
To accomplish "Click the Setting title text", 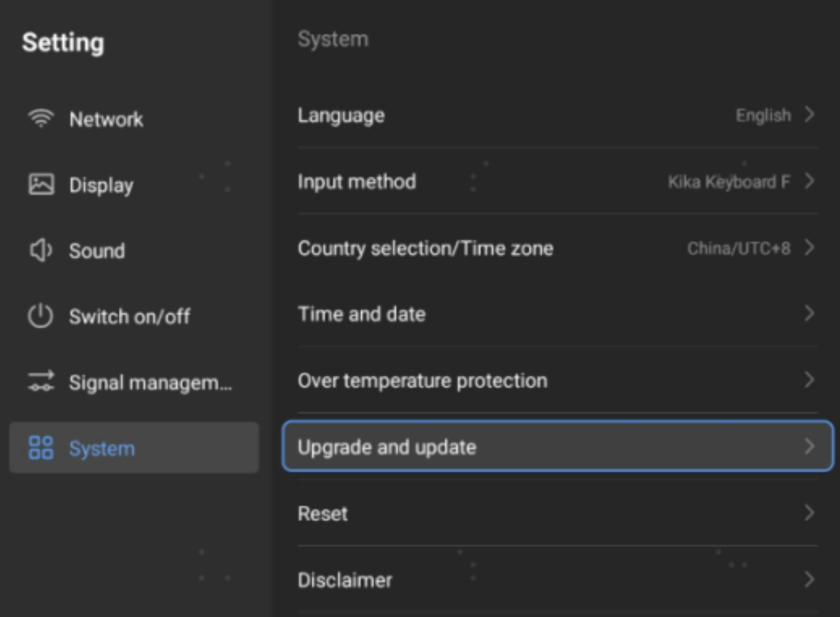I will click(x=63, y=43).
